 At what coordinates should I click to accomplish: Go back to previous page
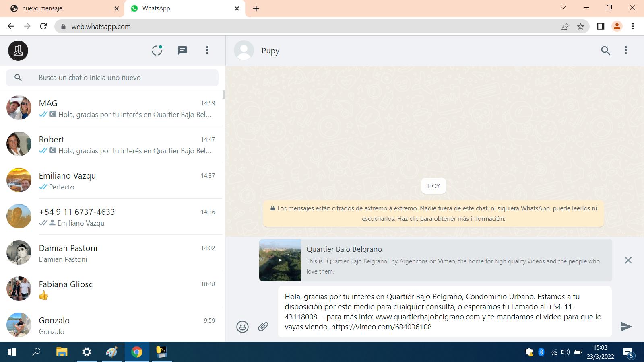pyautogui.click(x=11, y=26)
